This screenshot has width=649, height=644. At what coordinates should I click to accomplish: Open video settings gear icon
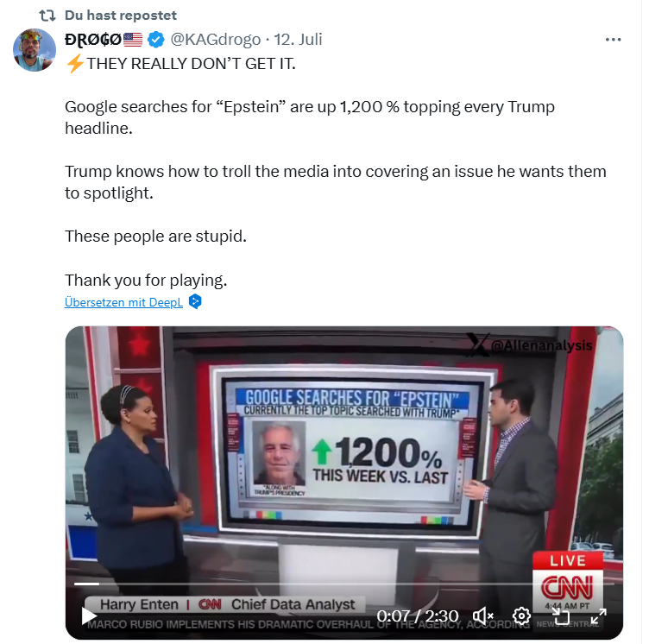click(x=521, y=616)
